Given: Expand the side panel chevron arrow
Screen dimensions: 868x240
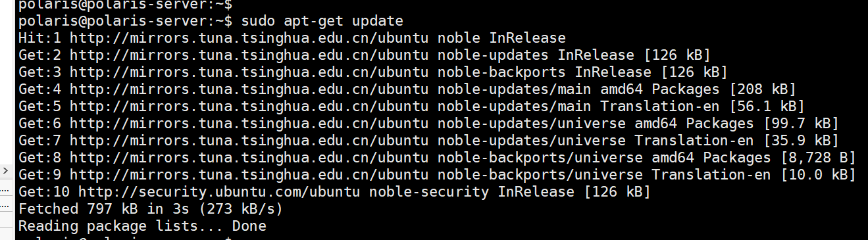Looking at the screenshot, I should (x=5, y=170).
